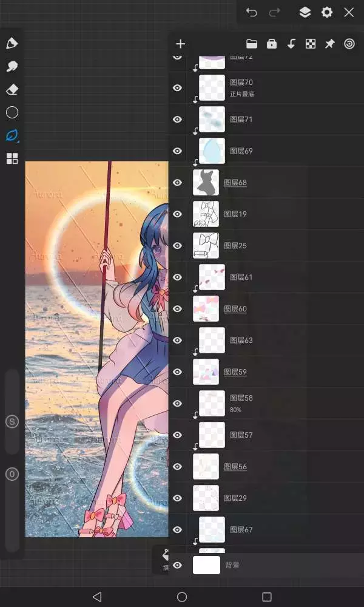364x607 pixels.
Task: Hide layer 图层68 using its eye icon
Action: point(177,183)
